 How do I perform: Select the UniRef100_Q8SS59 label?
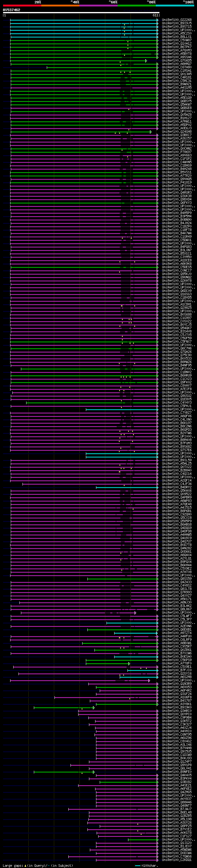tap(176, 579)
